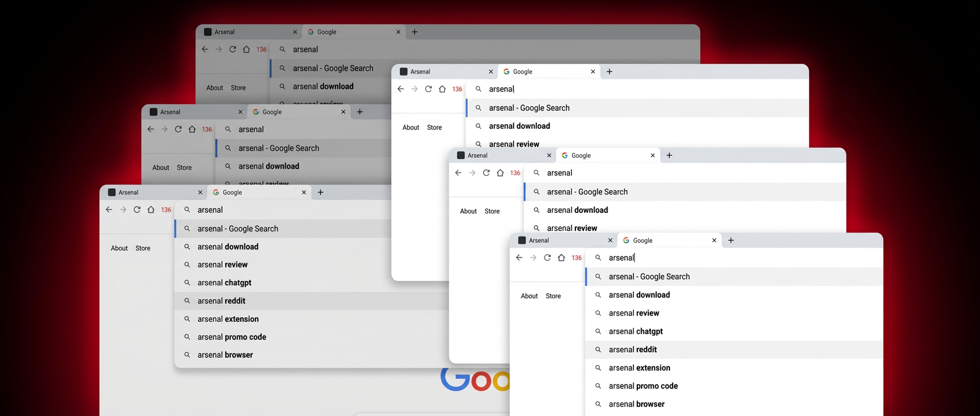Choose "arsenal review" suggestion in frontmost white window
The height and width of the screenshot is (416, 980).
tap(734, 313)
